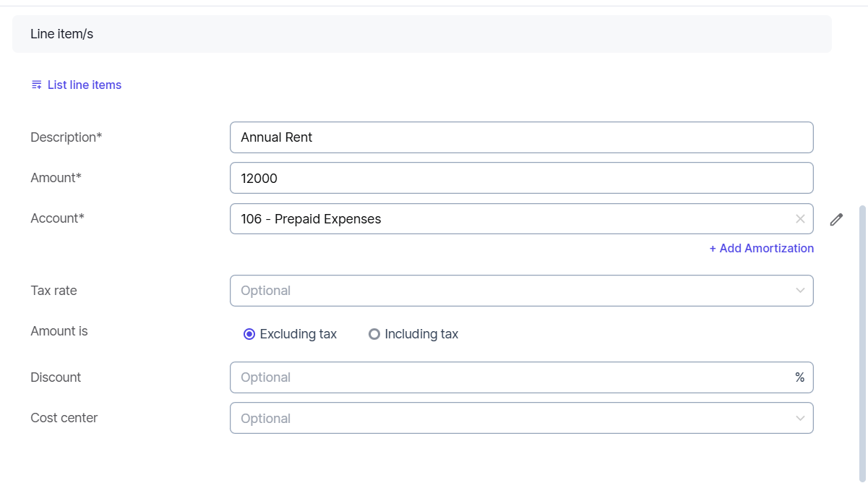Click the Cost center optional field

point(506,419)
